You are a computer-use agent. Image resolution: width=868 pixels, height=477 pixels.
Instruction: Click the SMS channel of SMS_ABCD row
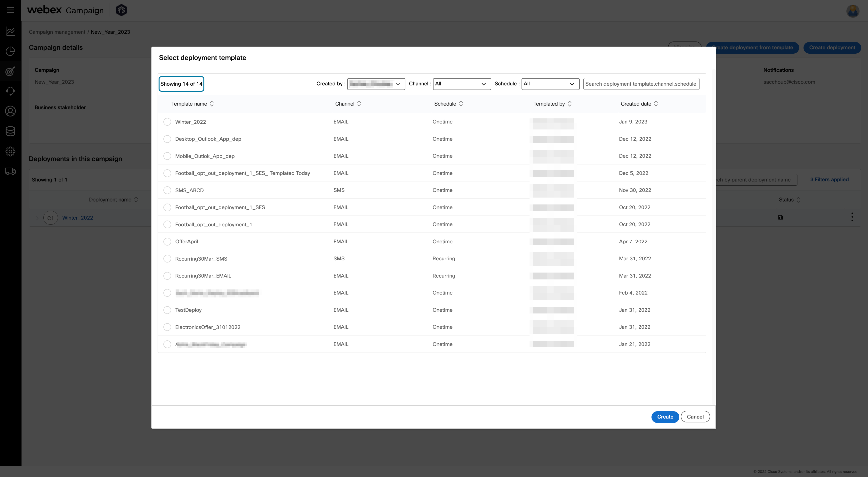pos(339,190)
